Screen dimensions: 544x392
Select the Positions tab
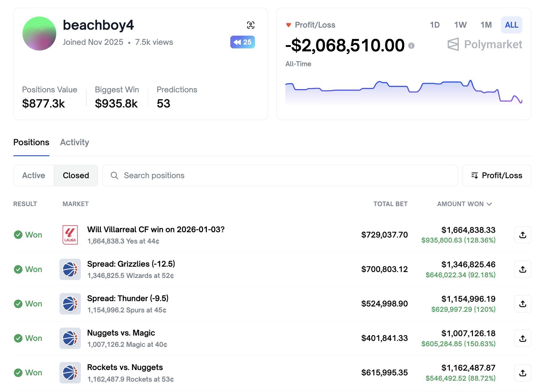(x=31, y=142)
